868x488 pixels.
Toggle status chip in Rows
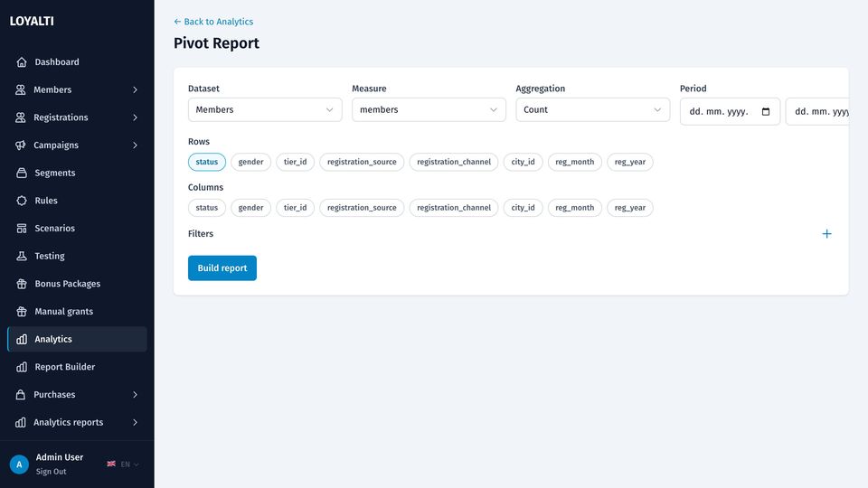206,162
